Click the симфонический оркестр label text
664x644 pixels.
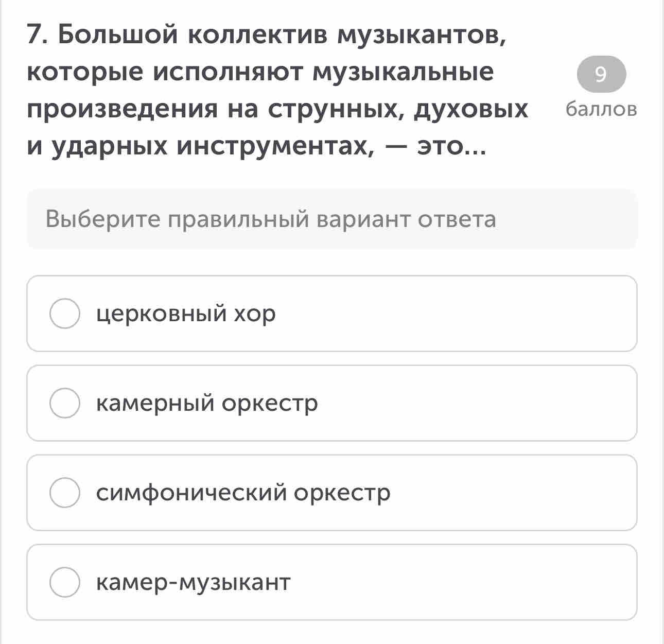click(x=243, y=493)
